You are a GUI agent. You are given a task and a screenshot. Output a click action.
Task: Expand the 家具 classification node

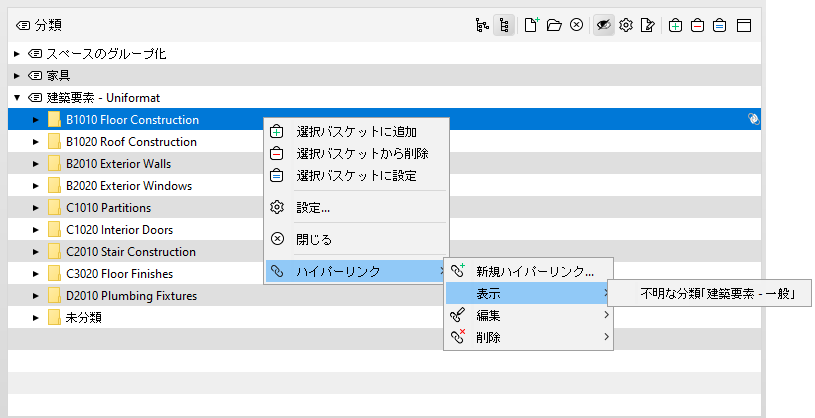click(17, 76)
